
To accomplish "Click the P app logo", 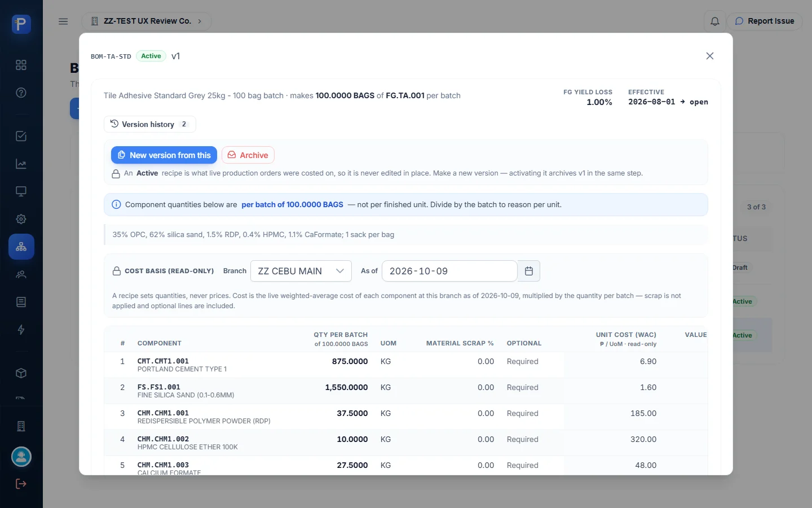I will [x=21, y=24].
